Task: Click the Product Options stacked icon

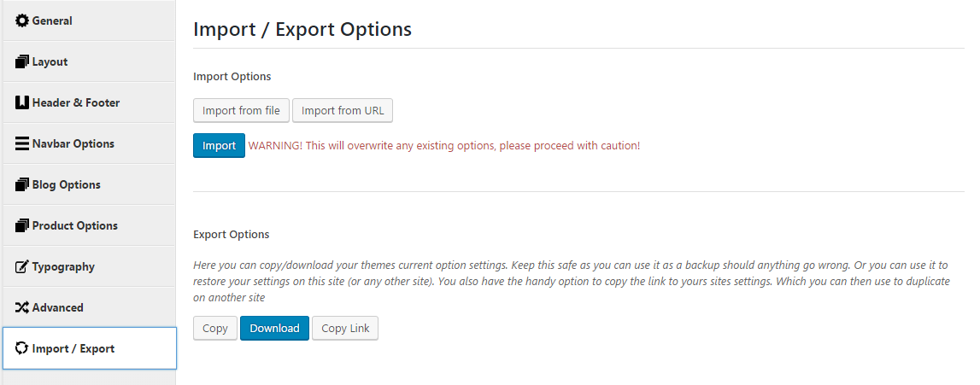Action: 22,225
